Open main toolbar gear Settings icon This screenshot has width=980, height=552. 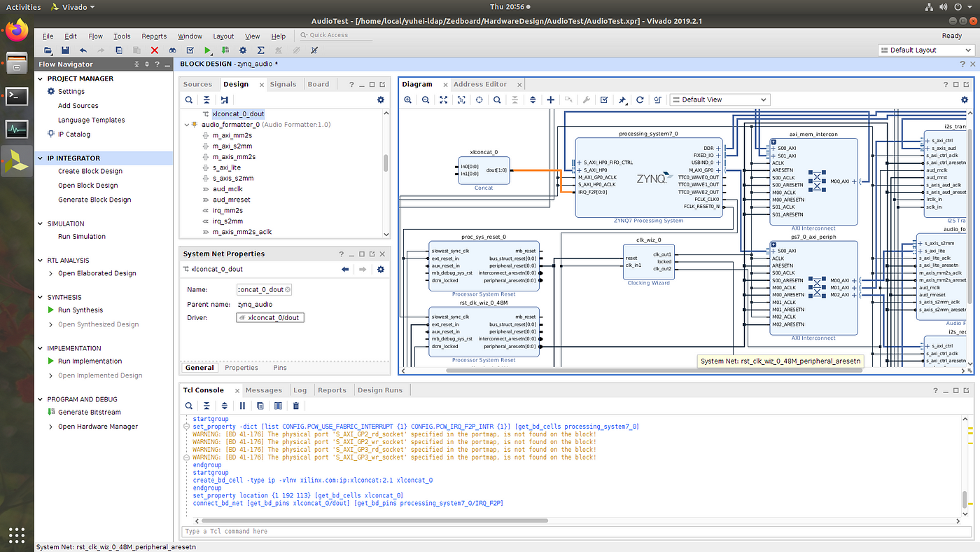point(243,50)
